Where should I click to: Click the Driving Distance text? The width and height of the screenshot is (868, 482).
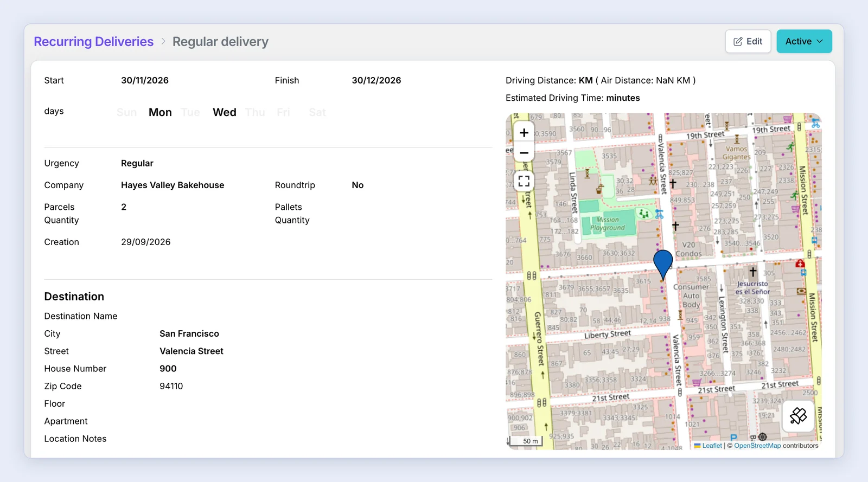point(601,80)
